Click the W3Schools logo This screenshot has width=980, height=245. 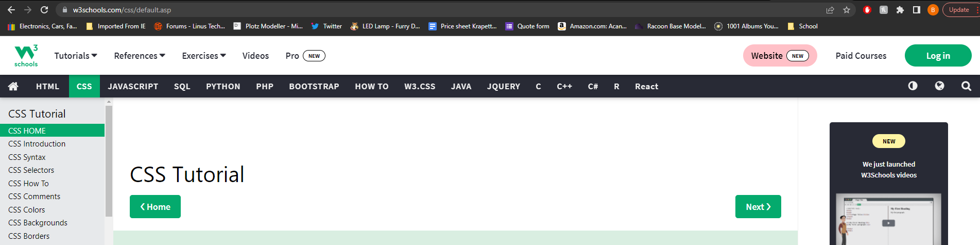26,56
